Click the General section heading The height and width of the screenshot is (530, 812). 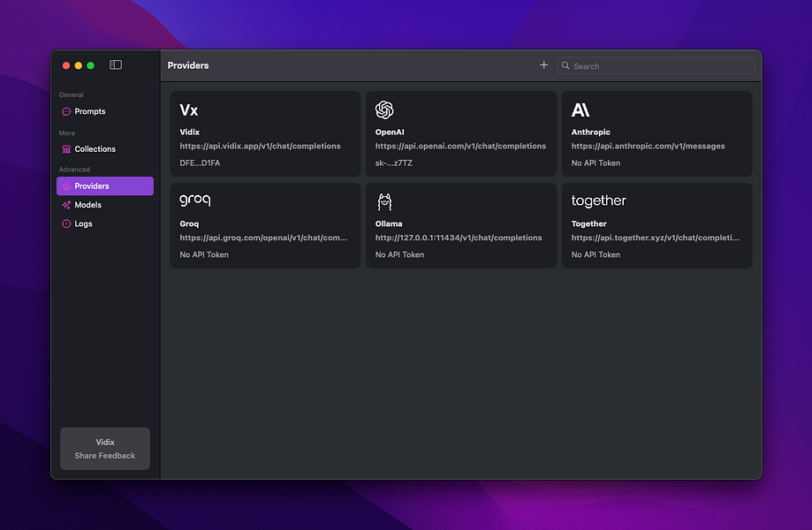[71, 95]
